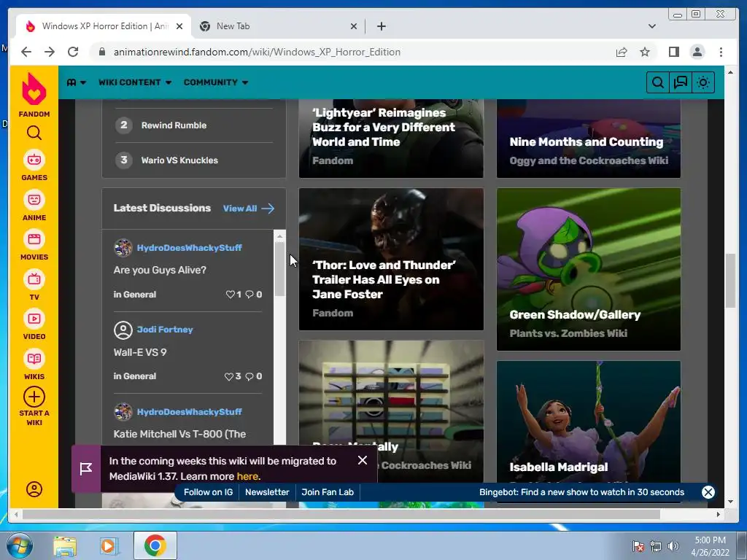
Task: Open the Thor: Love and Thunder article card
Action: tap(391, 259)
